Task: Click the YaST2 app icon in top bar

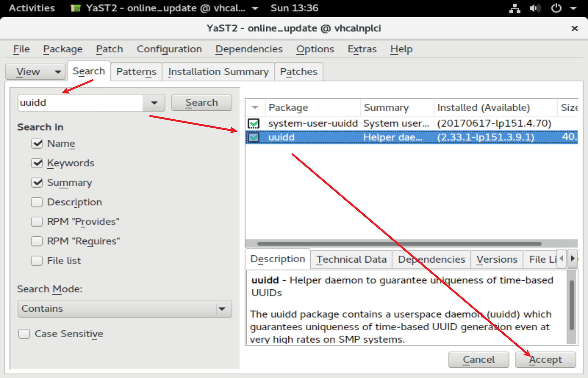Action: [x=75, y=8]
